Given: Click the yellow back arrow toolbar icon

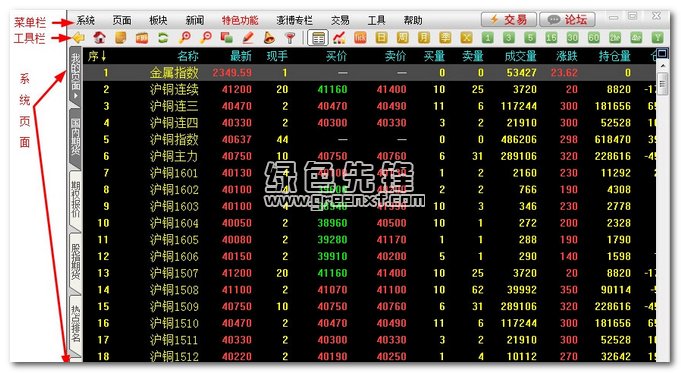Looking at the screenshot, I should pyautogui.click(x=79, y=38).
